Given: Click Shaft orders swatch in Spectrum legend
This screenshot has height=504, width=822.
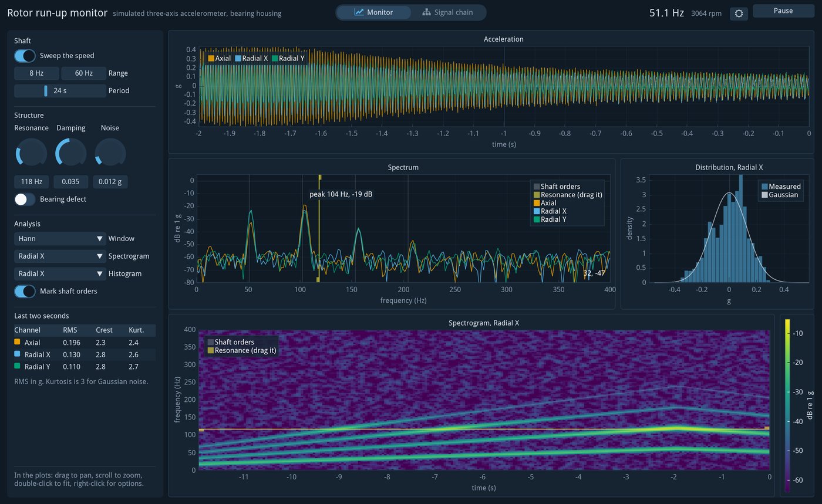Looking at the screenshot, I should 536,187.
